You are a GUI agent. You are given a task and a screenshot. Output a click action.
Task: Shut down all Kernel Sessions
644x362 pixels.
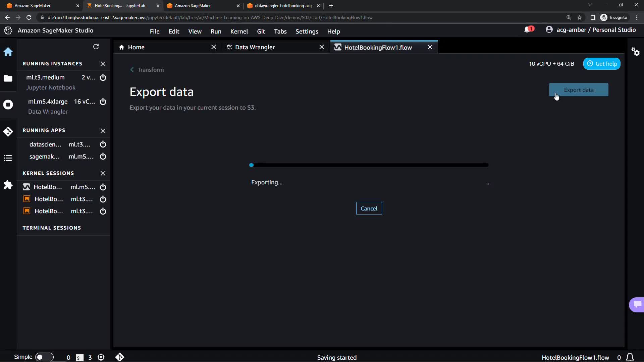click(103, 173)
